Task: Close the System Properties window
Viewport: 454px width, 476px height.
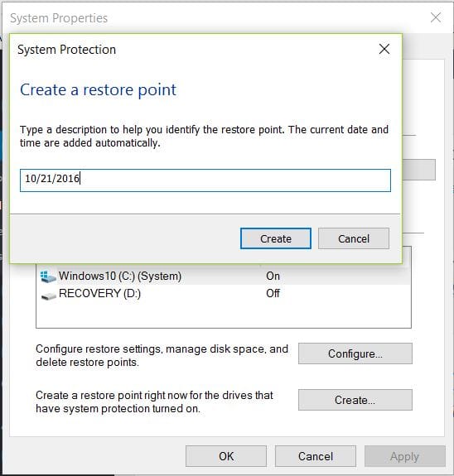Action: [436, 17]
